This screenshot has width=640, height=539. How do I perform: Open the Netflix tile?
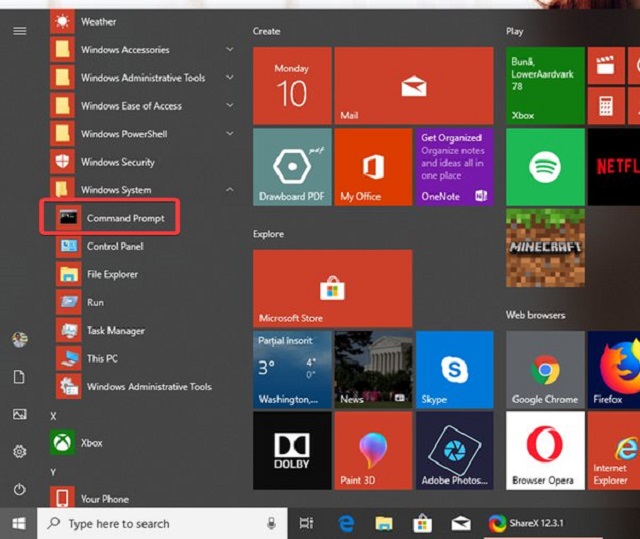[x=614, y=167]
